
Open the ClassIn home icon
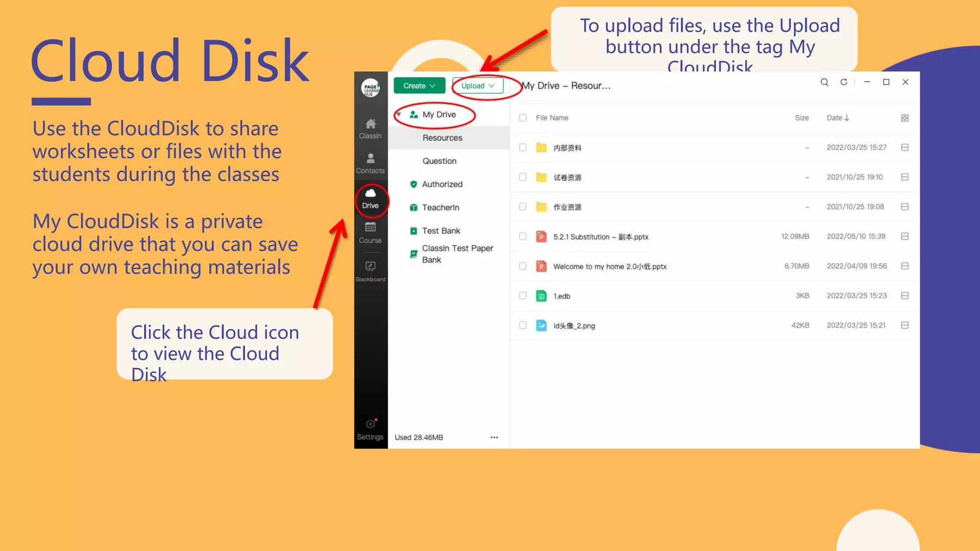pyautogui.click(x=370, y=124)
